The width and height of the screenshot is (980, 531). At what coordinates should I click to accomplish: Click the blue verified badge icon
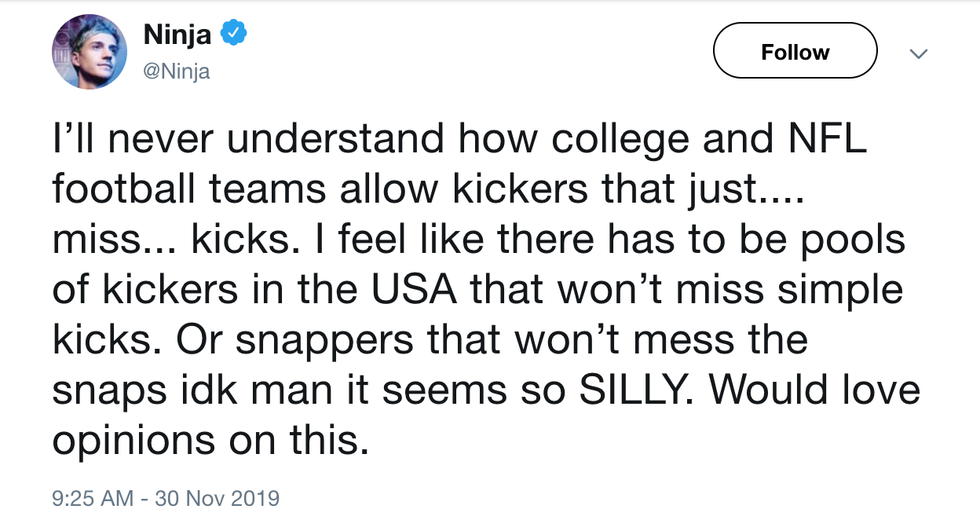tap(234, 33)
